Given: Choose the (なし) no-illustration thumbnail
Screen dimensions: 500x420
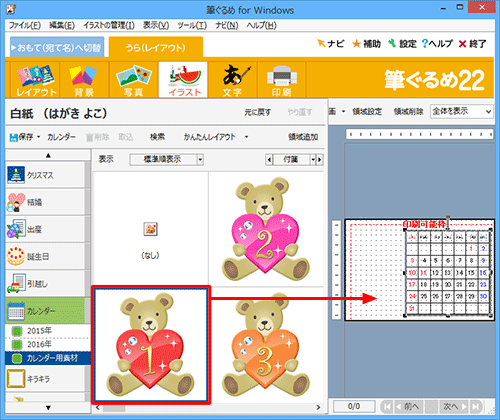Looking at the screenshot, I should (150, 228).
